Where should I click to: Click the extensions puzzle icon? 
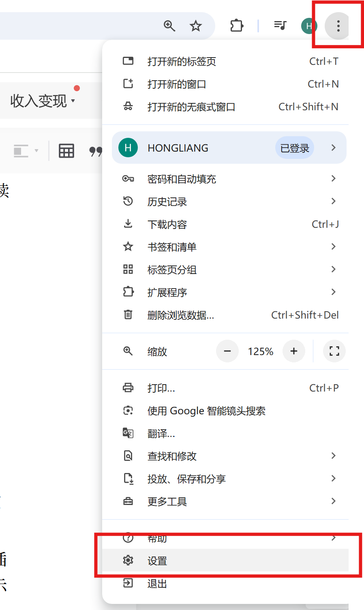[x=237, y=26]
